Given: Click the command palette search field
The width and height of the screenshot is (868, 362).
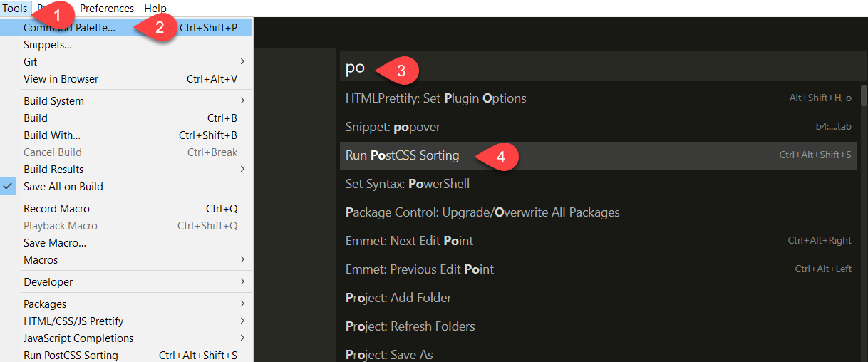Looking at the screenshot, I should pos(599,69).
